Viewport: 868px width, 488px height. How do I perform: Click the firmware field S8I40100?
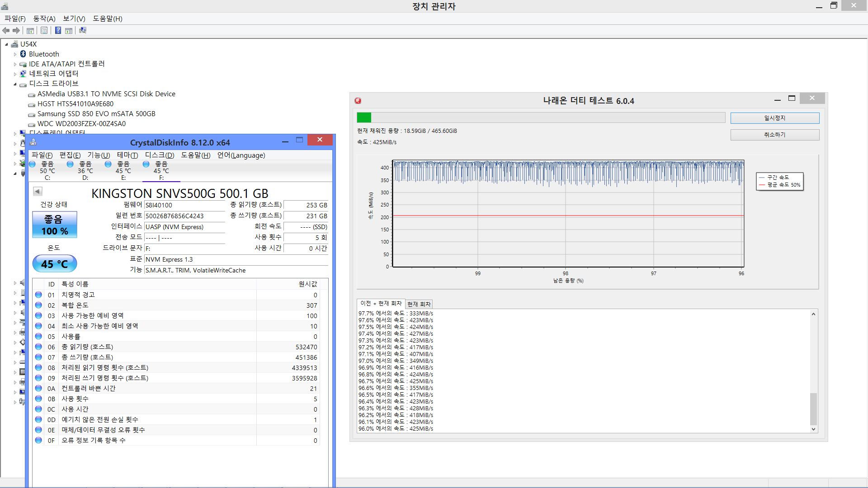184,205
